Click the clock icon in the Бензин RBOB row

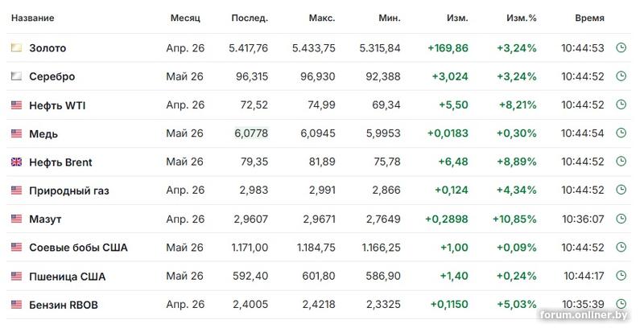point(621,305)
